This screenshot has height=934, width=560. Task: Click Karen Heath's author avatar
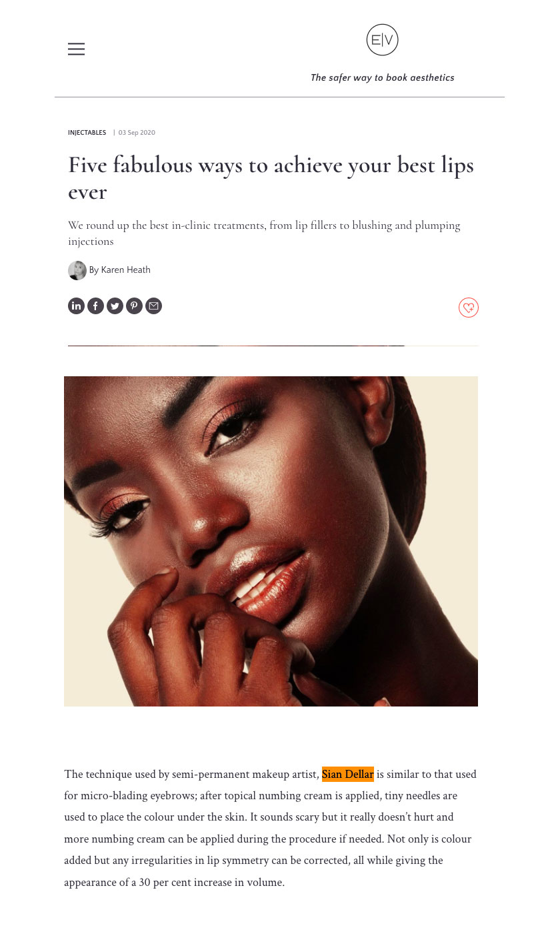77,270
